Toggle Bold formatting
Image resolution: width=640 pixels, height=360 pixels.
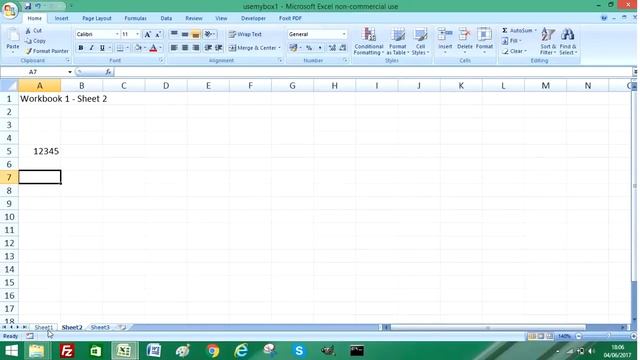81,48
